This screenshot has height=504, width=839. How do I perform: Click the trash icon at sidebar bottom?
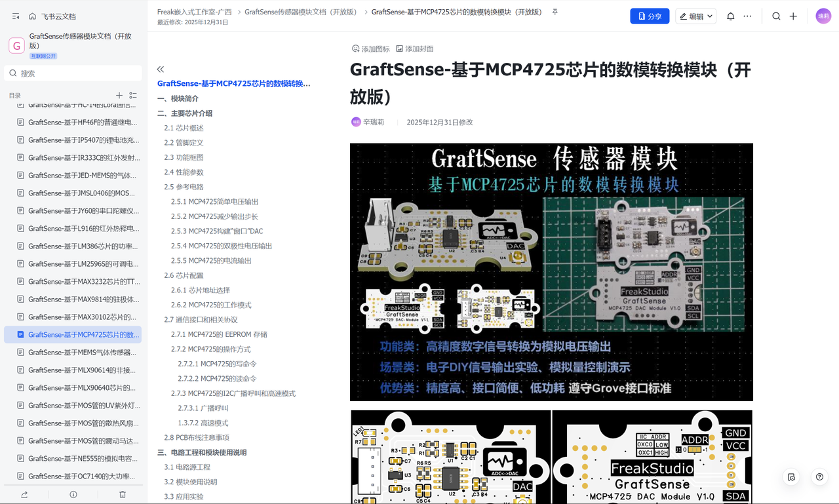point(123,494)
